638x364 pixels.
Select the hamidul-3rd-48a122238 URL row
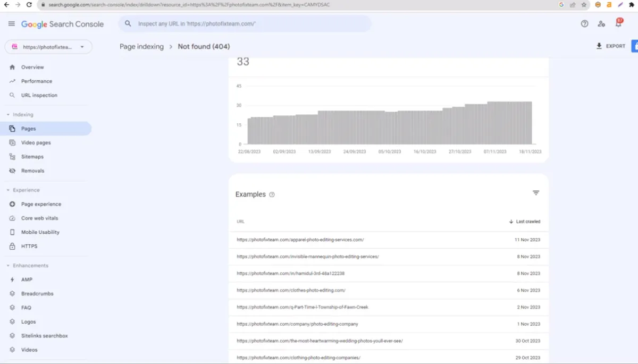coord(389,274)
